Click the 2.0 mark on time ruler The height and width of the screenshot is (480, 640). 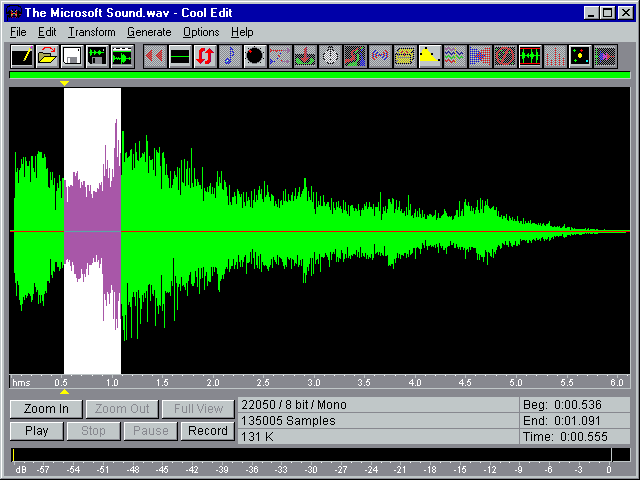coord(213,382)
